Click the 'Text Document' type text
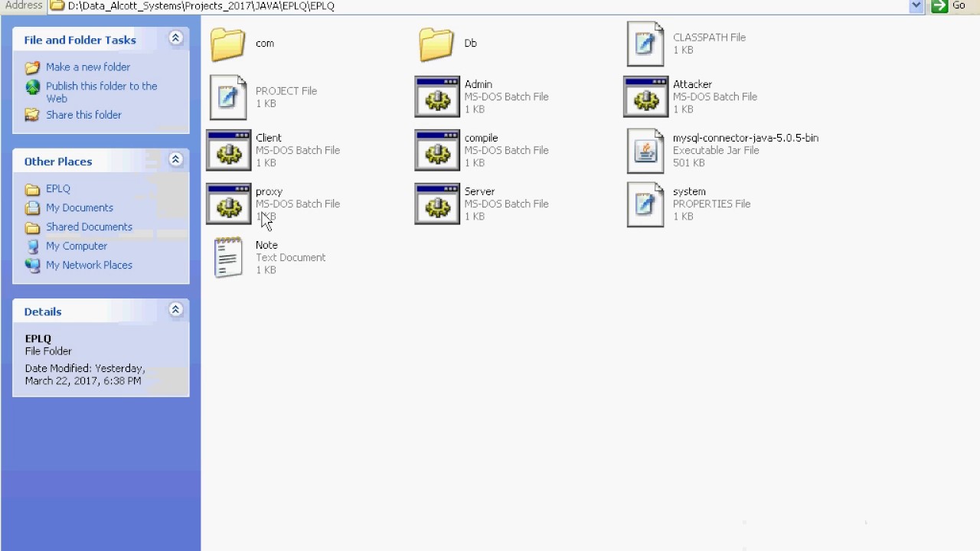This screenshot has width=980, height=551. pyautogui.click(x=291, y=257)
